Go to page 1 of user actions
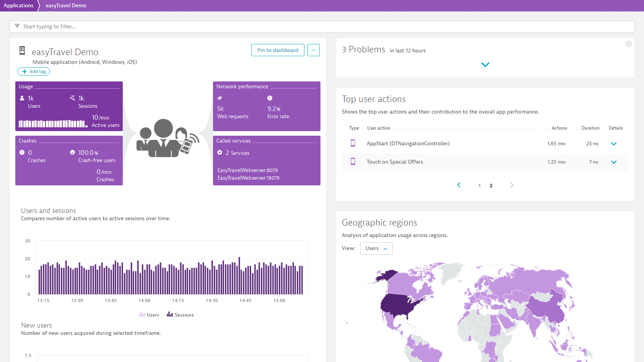 click(480, 185)
